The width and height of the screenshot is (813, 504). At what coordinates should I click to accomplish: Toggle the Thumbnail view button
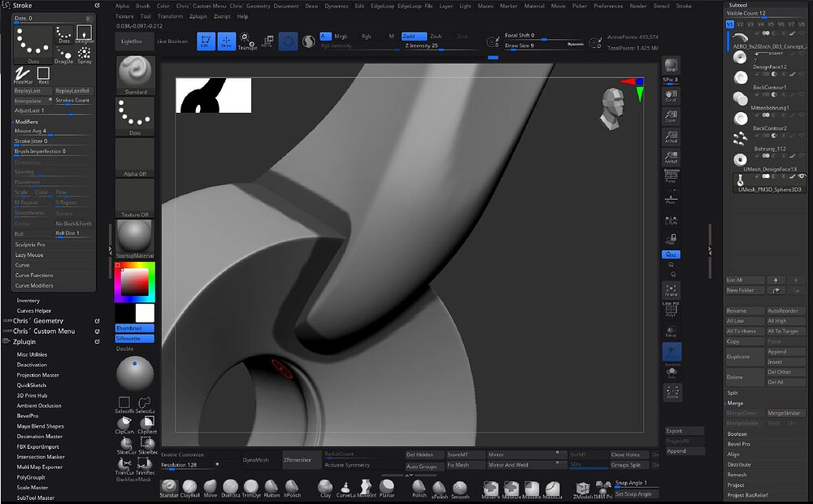tap(134, 328)
